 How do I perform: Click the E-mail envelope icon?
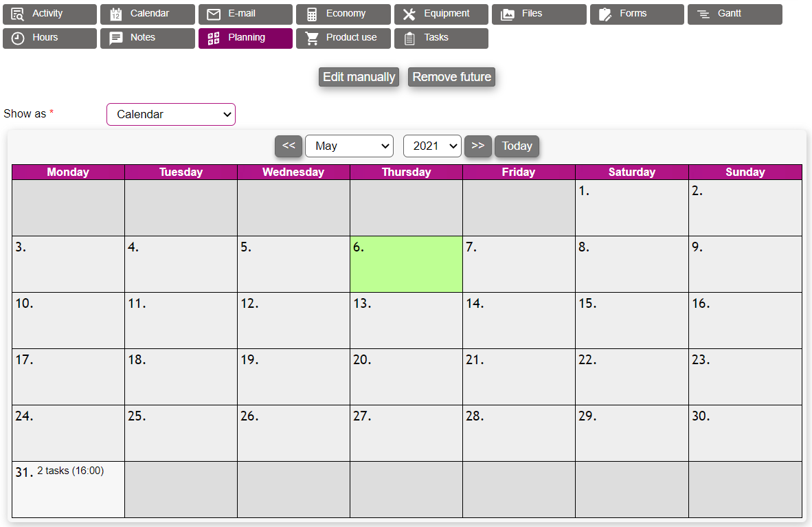(x=214, y=14)
